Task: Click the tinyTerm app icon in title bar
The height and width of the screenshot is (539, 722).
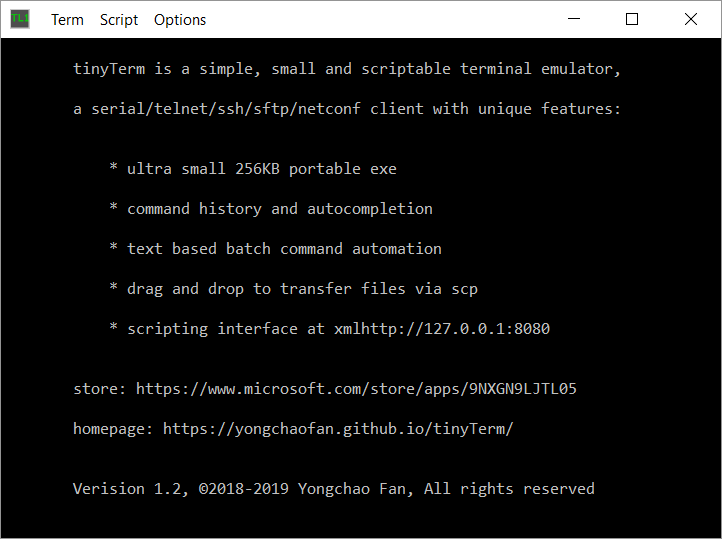Action: pyautogui.click(x=20, y=19)
